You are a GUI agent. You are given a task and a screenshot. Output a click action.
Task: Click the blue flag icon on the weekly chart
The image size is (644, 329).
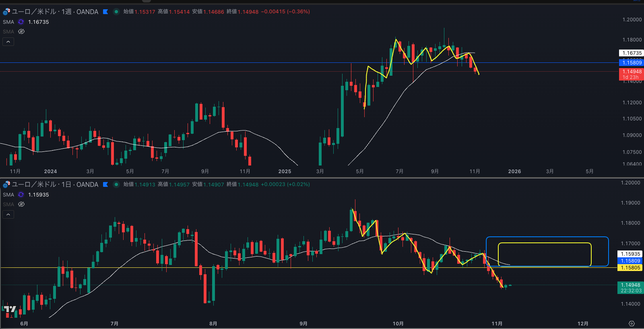click(x=105, y=12)
